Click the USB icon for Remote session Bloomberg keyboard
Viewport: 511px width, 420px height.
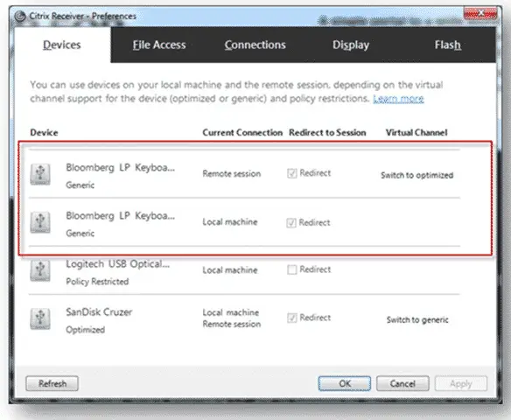pos(40,174)
